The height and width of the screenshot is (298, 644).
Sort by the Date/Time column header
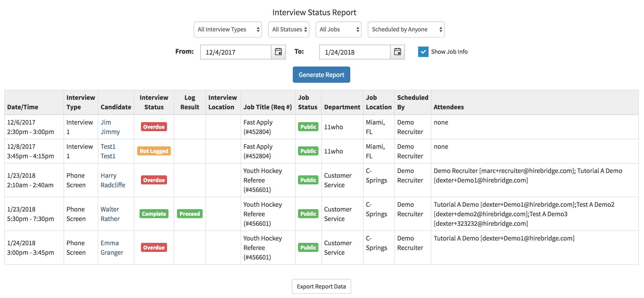coord(23,107)
